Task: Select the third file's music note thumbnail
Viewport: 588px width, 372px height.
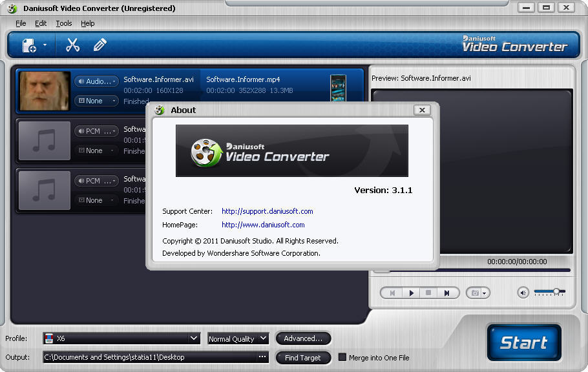Action: point(45,191)
